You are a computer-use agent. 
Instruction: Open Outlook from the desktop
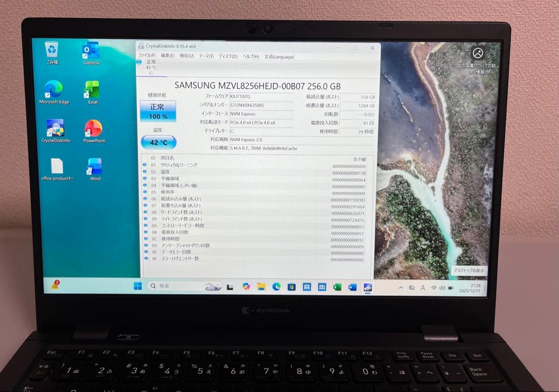91,51
